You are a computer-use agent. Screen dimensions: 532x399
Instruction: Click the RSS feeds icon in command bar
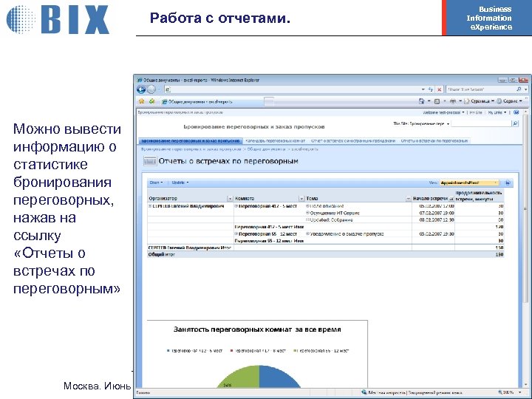click(x=437, y=101)
